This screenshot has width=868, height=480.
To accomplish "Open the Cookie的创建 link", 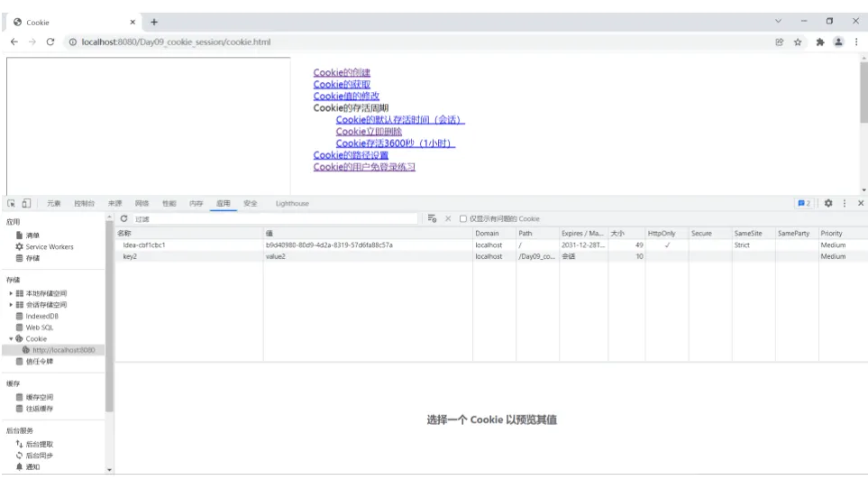I will click(x=342, y=72).
